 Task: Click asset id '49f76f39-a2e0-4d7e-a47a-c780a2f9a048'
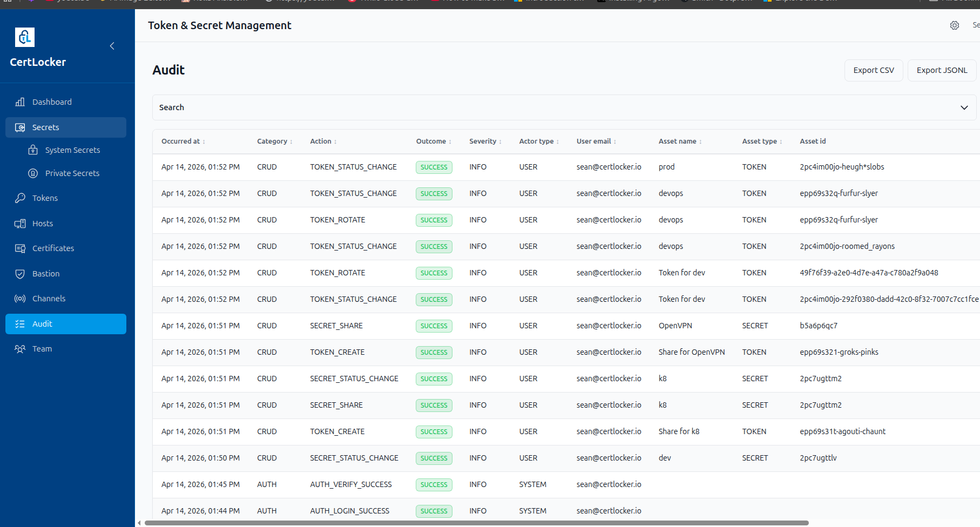(869, 273)
